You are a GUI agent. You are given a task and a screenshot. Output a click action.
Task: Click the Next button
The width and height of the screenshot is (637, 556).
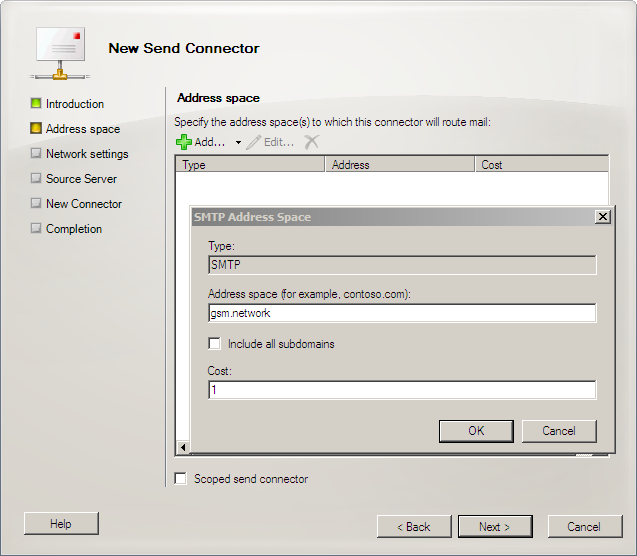tap(495, 527)
